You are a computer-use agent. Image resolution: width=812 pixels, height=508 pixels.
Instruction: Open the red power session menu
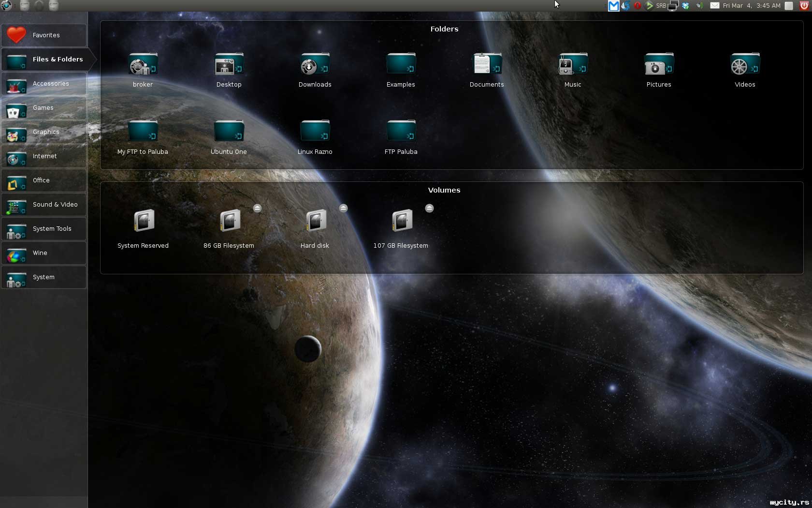point(804,6)
